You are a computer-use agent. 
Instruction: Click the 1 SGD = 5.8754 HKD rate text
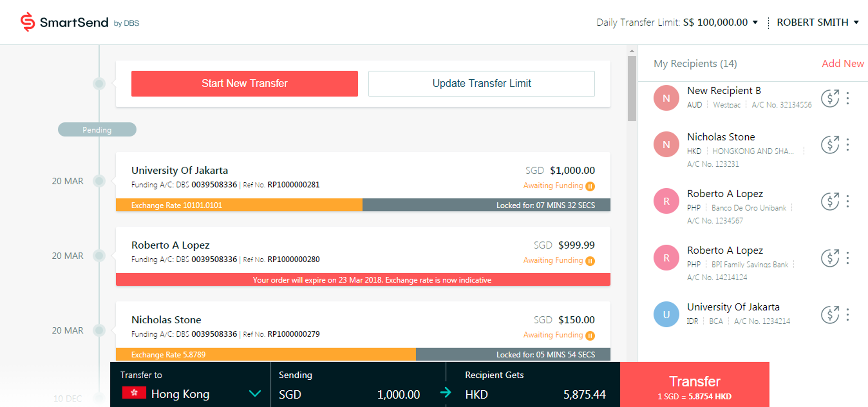pyautogui.click(x=694, y=396)
